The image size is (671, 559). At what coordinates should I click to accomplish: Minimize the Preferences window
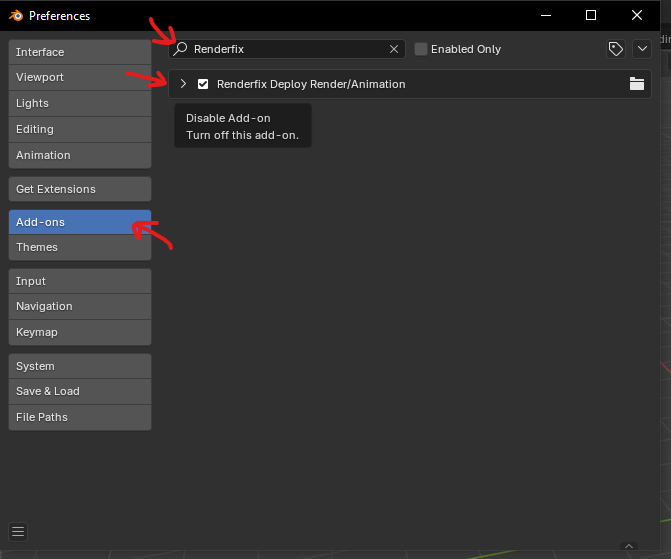tap(546, 15)
